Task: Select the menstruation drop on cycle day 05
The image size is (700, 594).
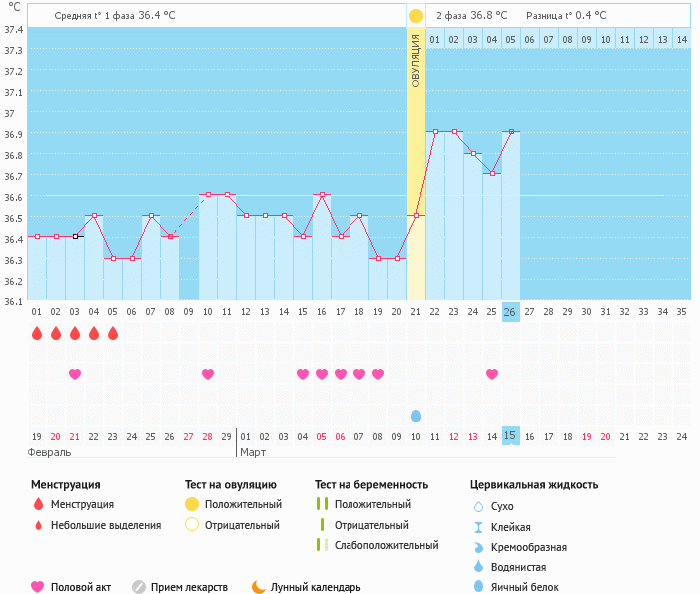Action: [x=113, y=333]
